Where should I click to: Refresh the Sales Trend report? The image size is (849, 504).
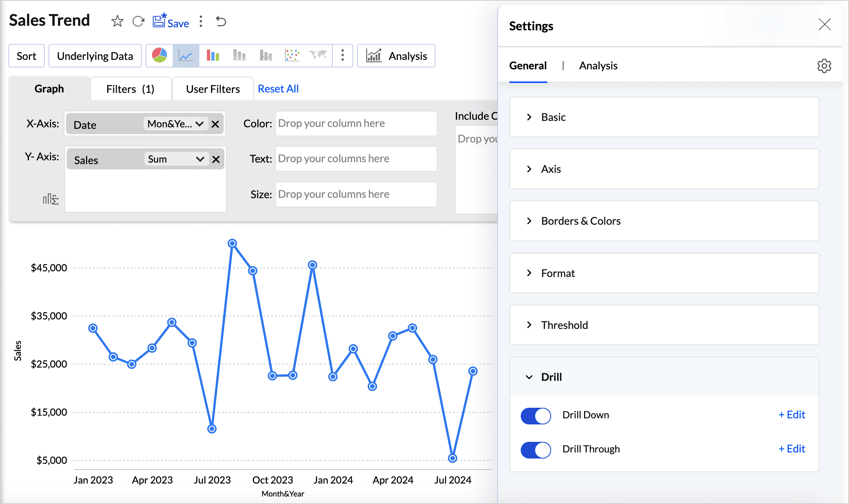click(x=138, y=22)
